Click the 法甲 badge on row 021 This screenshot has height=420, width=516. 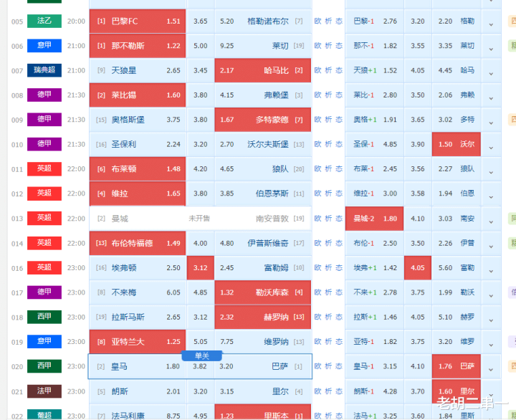(44, 391)
